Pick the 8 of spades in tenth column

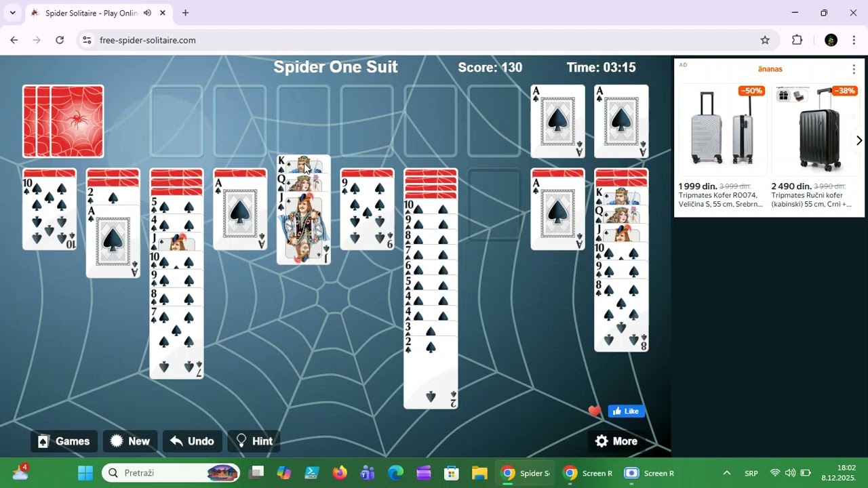click(621, 315)
